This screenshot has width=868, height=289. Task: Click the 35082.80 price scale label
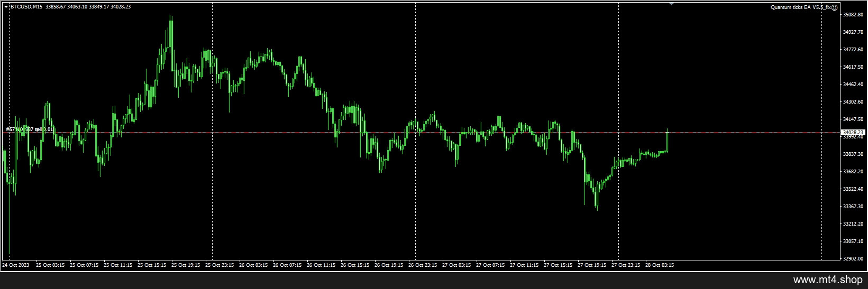point(853,15)
